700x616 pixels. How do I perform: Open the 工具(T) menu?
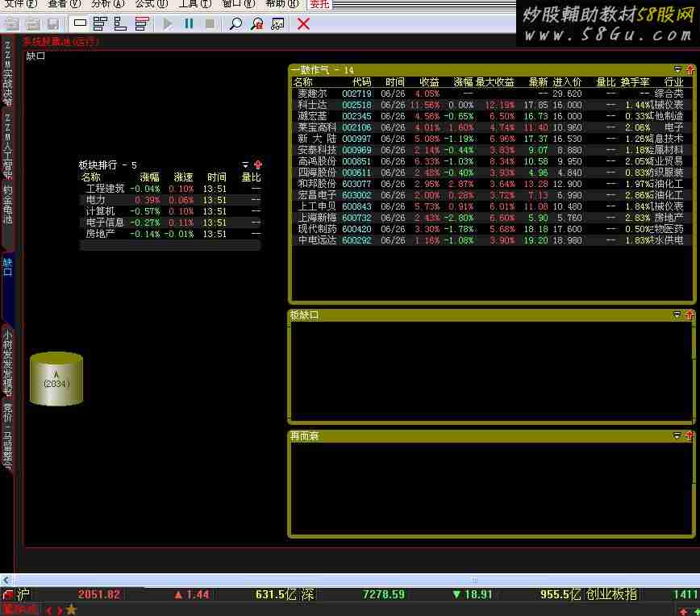(x=194, y=3)
